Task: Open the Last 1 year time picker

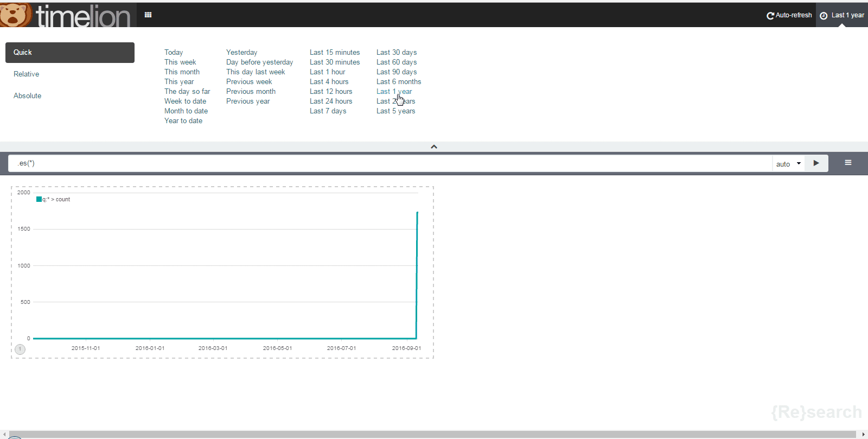Action: [x=842, y=15]
